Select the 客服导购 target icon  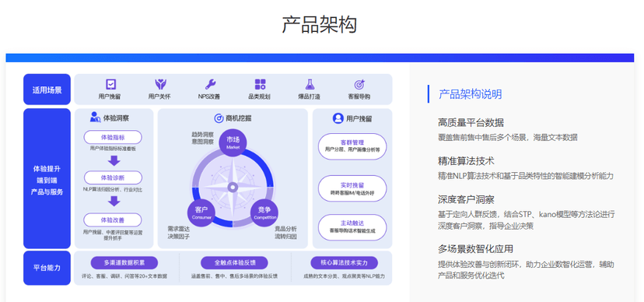tap(359, 84)
